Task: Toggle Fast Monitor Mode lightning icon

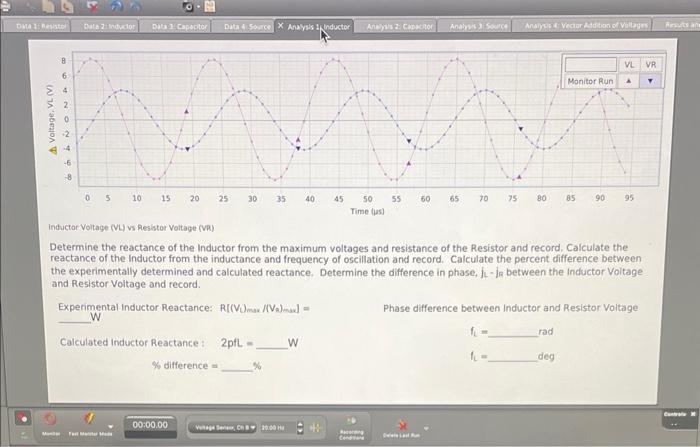Action: [x=89, y=419]
